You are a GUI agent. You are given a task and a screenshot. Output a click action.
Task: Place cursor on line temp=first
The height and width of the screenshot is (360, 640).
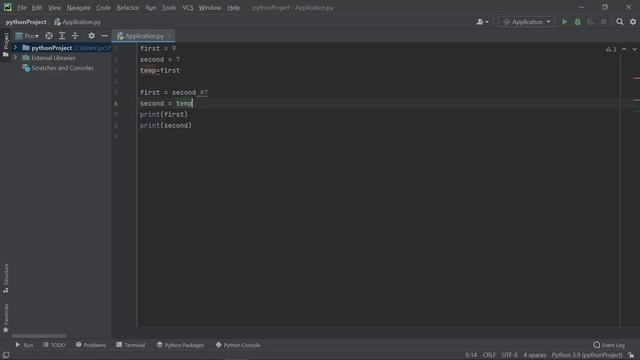tap(160, 71)
